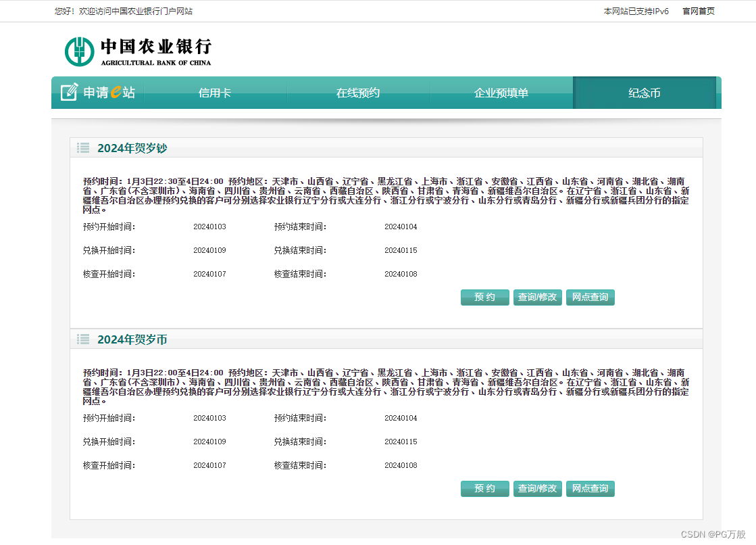Viewport: 756px width, 545px height.
Task: Click the list icon beside 2024年贺岁钞
Action: coord(83,147)
